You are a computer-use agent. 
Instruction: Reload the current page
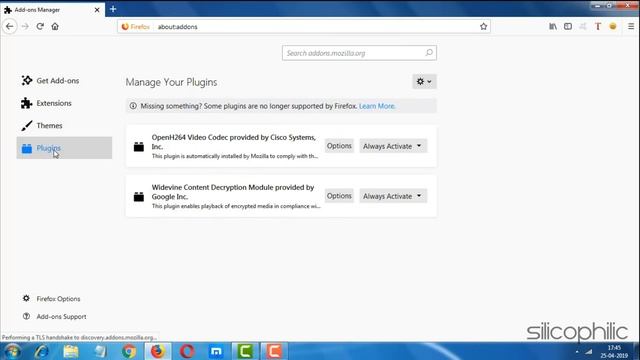click(40, 27)
